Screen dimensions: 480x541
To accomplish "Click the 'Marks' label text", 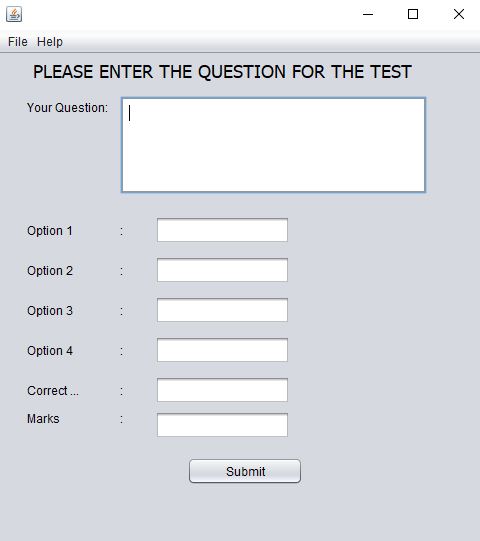I will click(43, 419).
